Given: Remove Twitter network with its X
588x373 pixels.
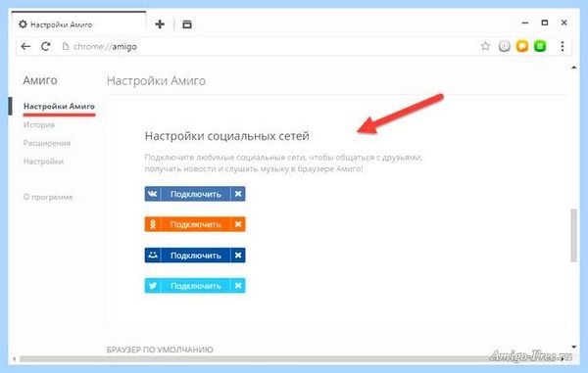Looking at the screenshot, I should (x=238, y=286).
